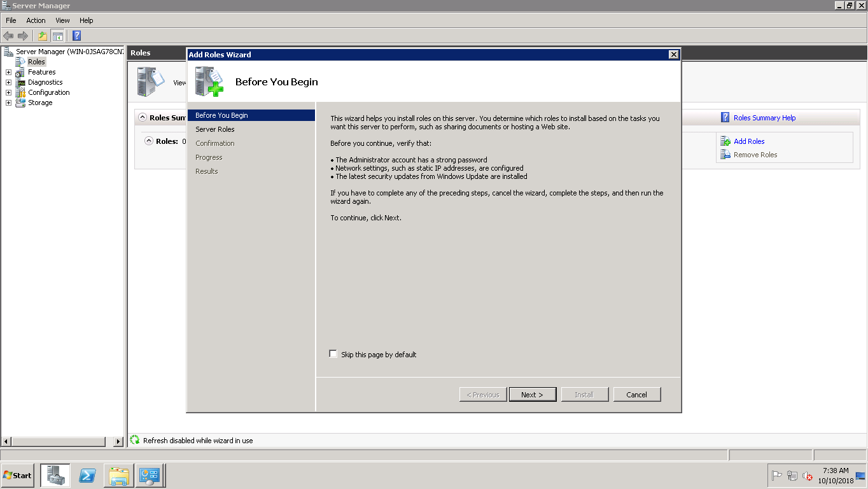Image resolution: width=868 pixels, height=489 pixels.
Task: Open the File menu
Action: [x=11, y=20]
